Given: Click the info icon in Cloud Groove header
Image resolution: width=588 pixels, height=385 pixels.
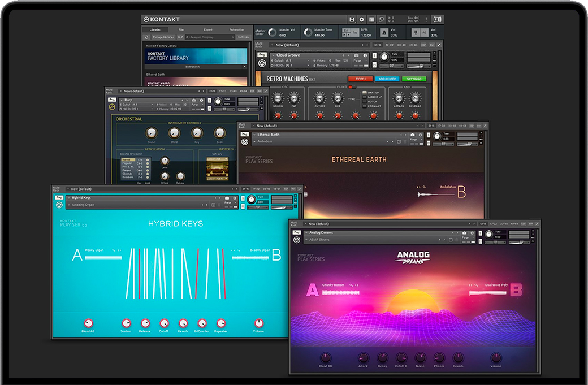Looking at the screenshot, I should coord(365,55).
